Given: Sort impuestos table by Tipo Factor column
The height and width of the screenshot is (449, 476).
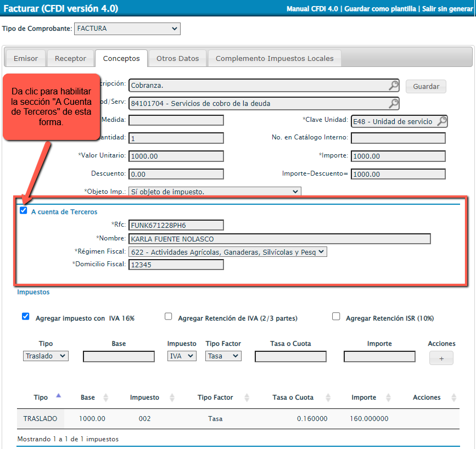Looking at the screenshot, I should click(247, 397).
